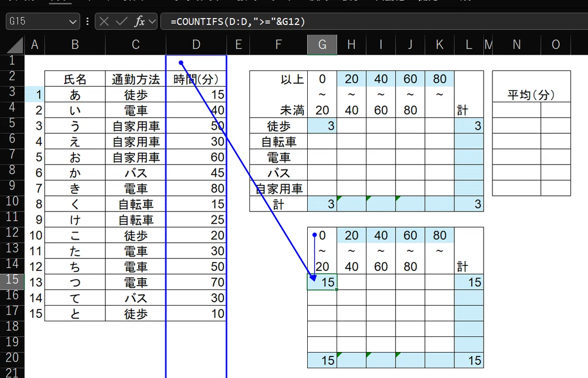The height and width of the screenshot is (378, 588).
Task: Select the 徒歩 label in column F
Action: pos(278,126)
